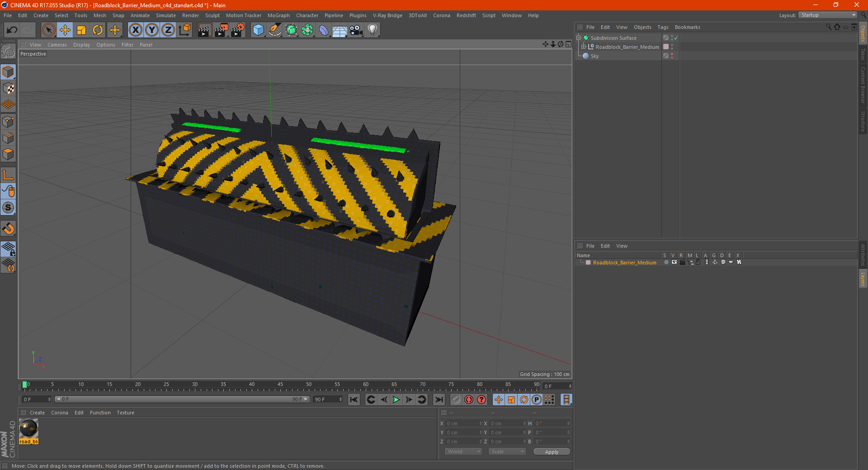Toggle layer View eye icon
The image size is (868, 470).
(674, 262)
